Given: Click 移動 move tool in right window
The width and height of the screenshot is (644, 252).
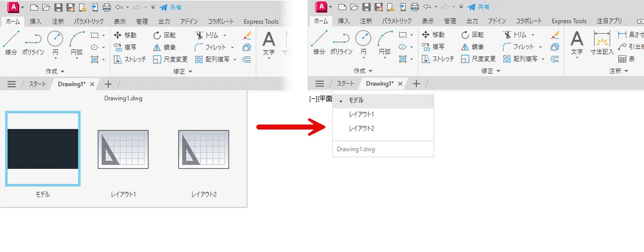Looking at the screenshot, I should coord(433,34).
